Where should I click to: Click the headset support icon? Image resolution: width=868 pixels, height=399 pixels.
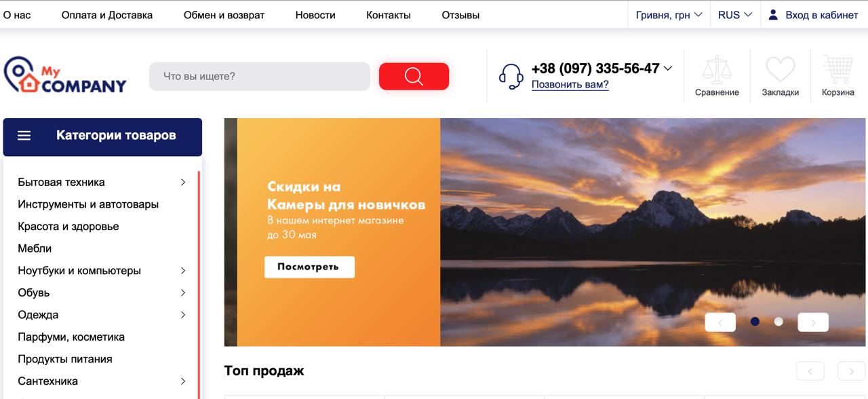(511, 76)
